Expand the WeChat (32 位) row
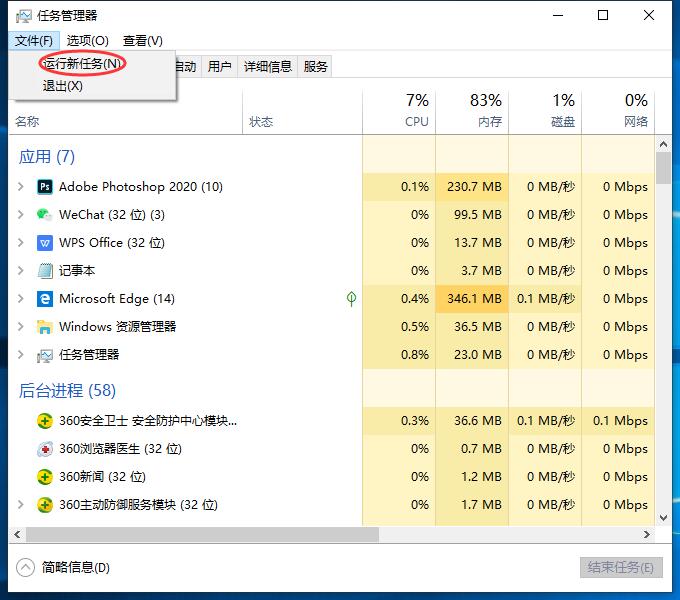This screenshot has height=600, width=680. (20, 215)
